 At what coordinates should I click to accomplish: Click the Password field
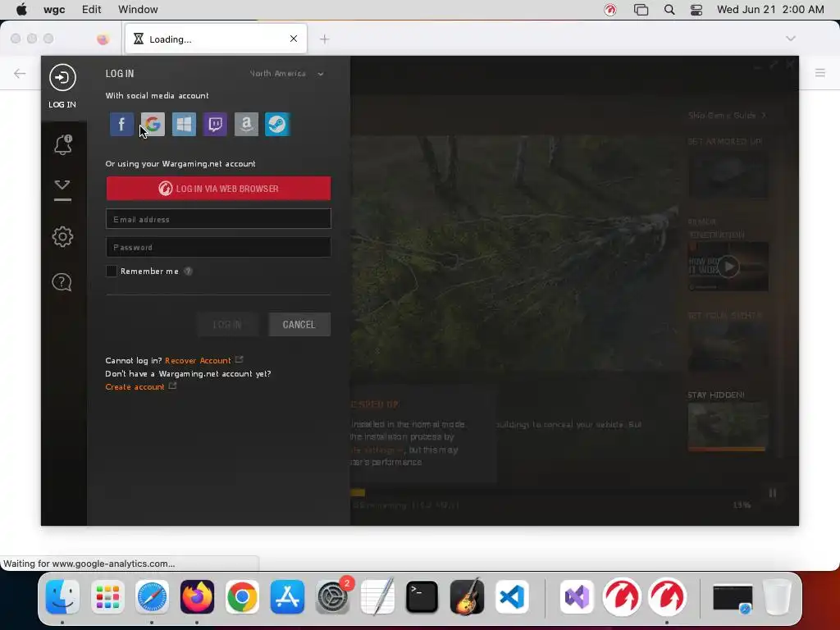coord(218,247)
